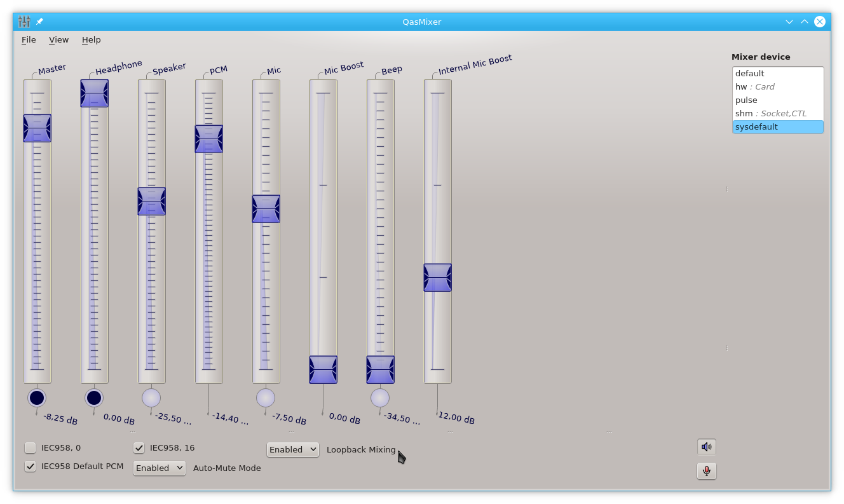Click the Internal Mic Boost slider handle
The width and height of the screenshot is (844, 504).
click(437, 278)
